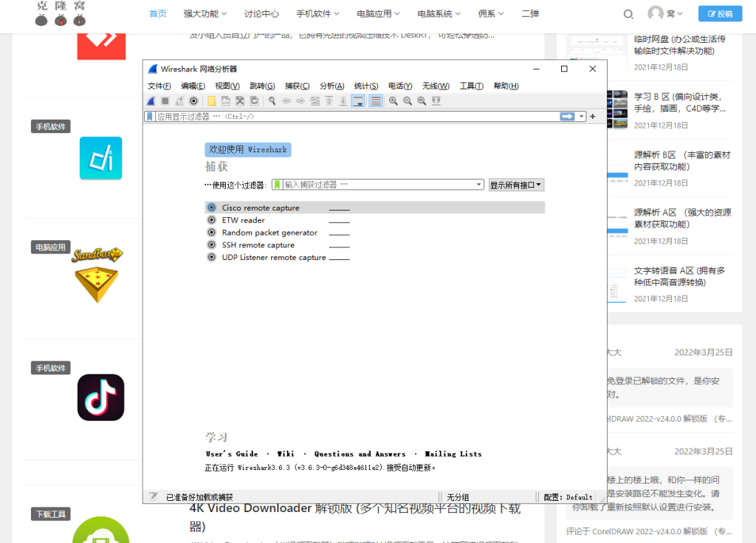
Task: Start capturing packets with the shark fin icon
Action: pos(151,101)
